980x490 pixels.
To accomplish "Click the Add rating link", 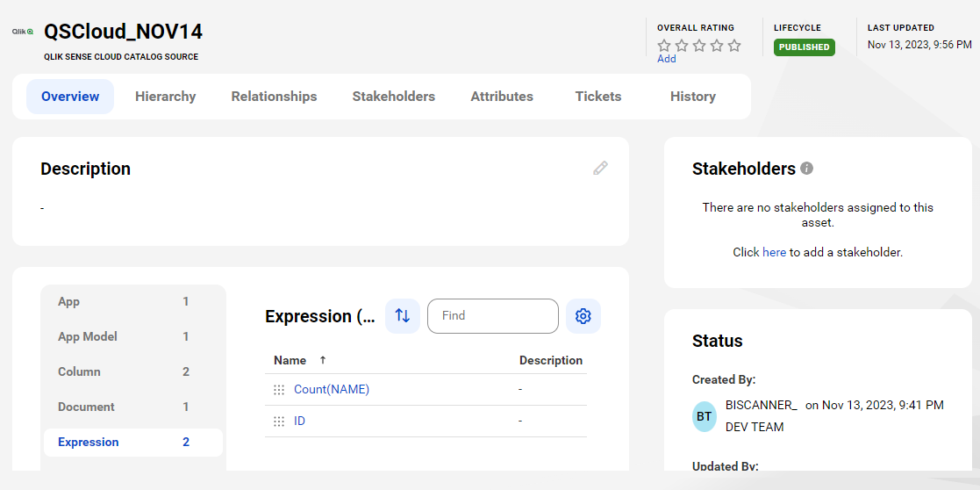I will click(x=666, y=59).
